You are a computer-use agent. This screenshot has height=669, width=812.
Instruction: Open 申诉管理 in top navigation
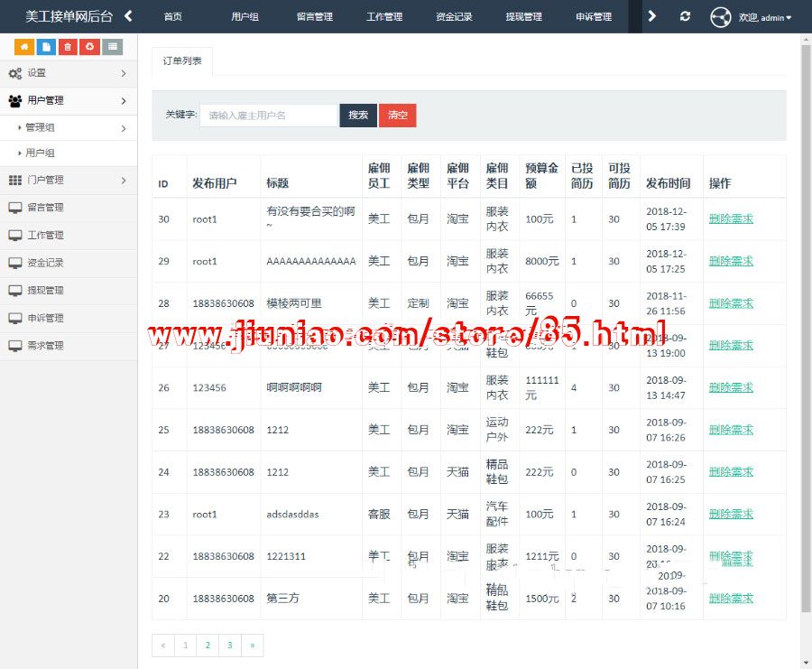[594, 16]
